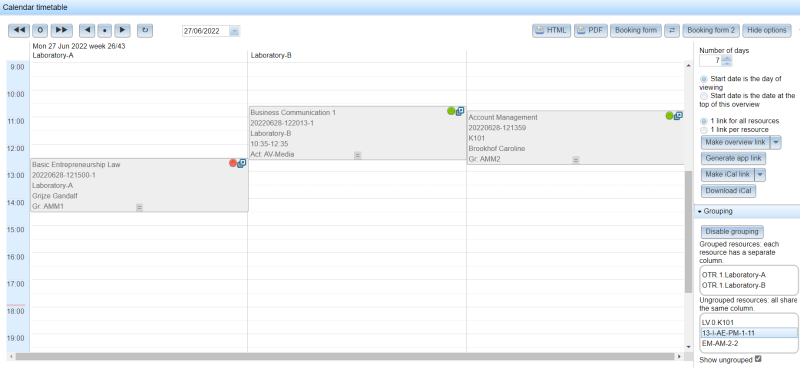Go to previous day using single left arrow

point(87,31)
